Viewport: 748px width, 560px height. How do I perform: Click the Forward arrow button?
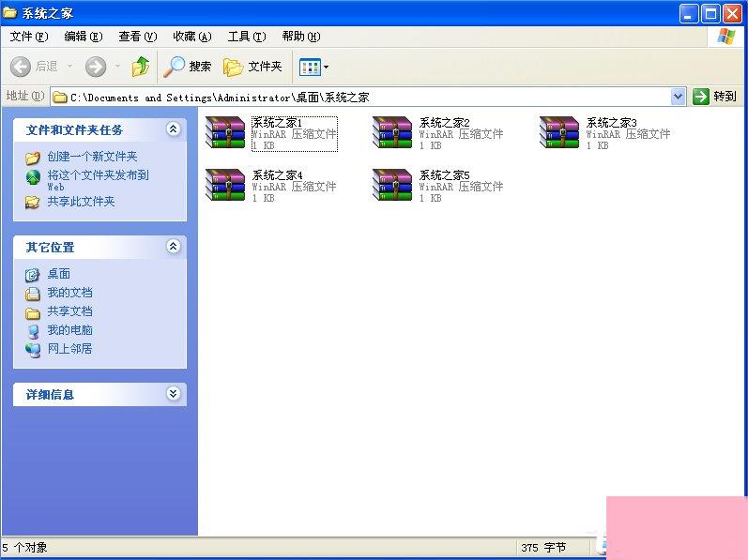coord(96,67)
